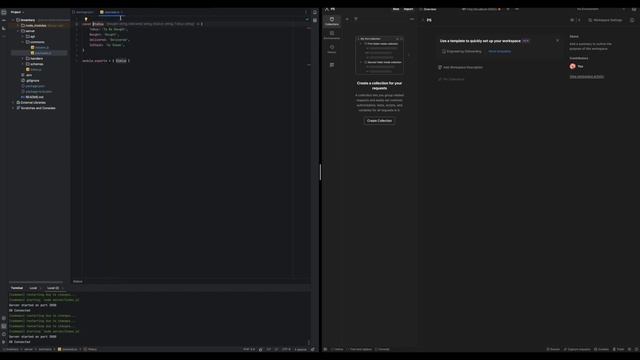
Task: Select package.json in project tree
Action: click(x=33, y=86)
